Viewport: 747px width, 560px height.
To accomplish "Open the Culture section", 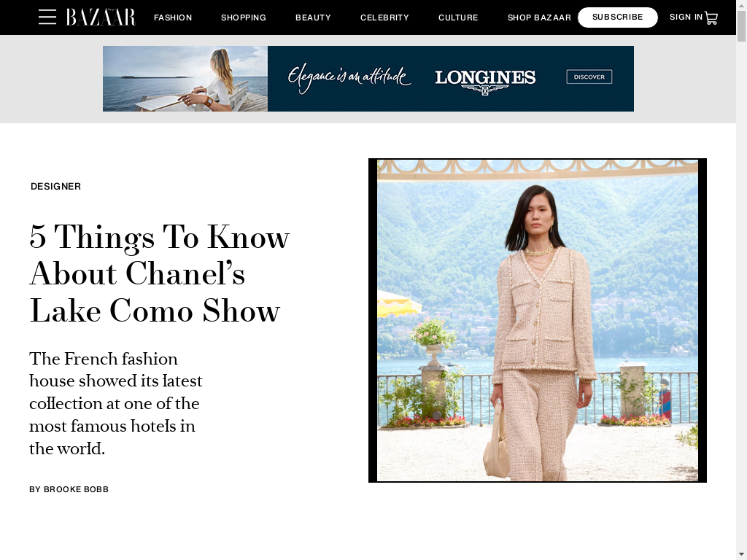I will point(458,17).
